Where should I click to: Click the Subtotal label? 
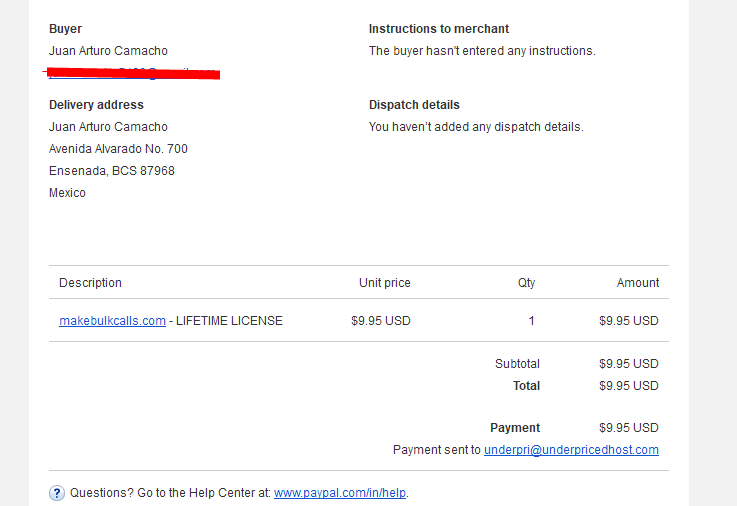517,364
